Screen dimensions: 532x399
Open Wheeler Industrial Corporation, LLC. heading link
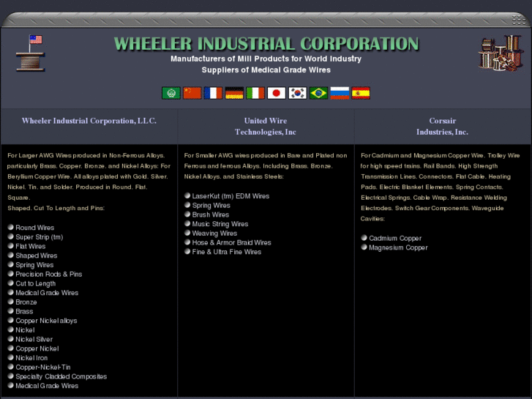coord(89,121)
